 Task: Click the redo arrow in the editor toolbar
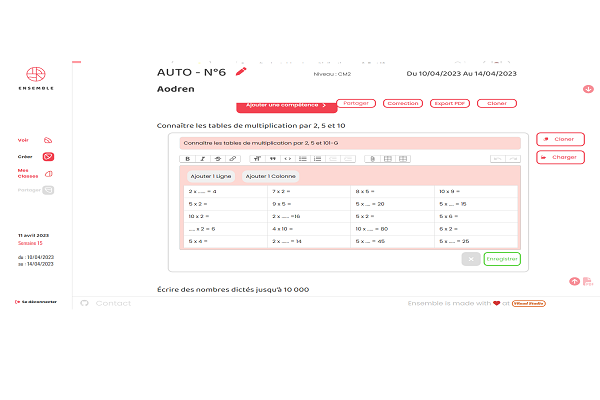pyautogui.click(x=513, y=159)
